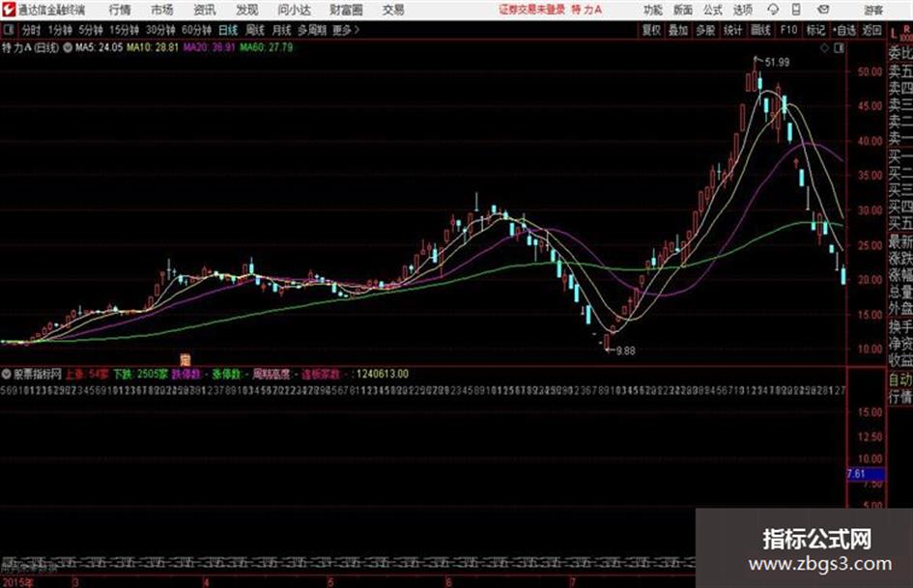The width and height of the screenshot is (913, 588).
Task: Open the envelope messages icon
Action: 823,10
